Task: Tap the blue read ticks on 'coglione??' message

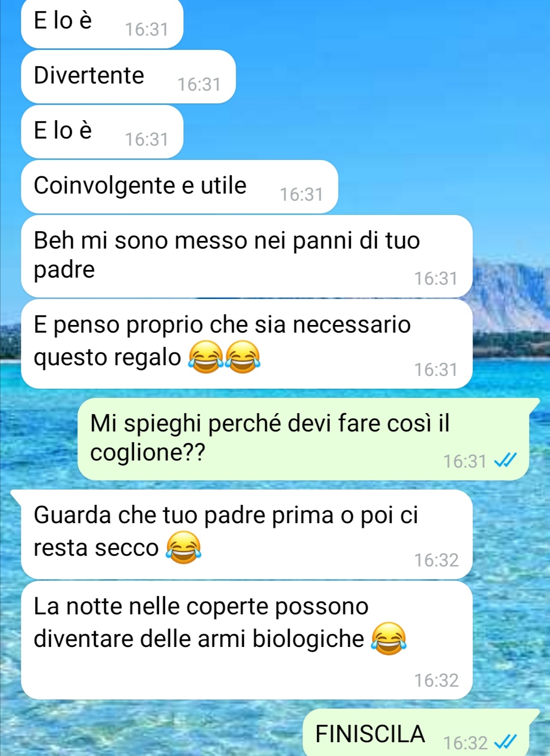Action: point(506,461)
